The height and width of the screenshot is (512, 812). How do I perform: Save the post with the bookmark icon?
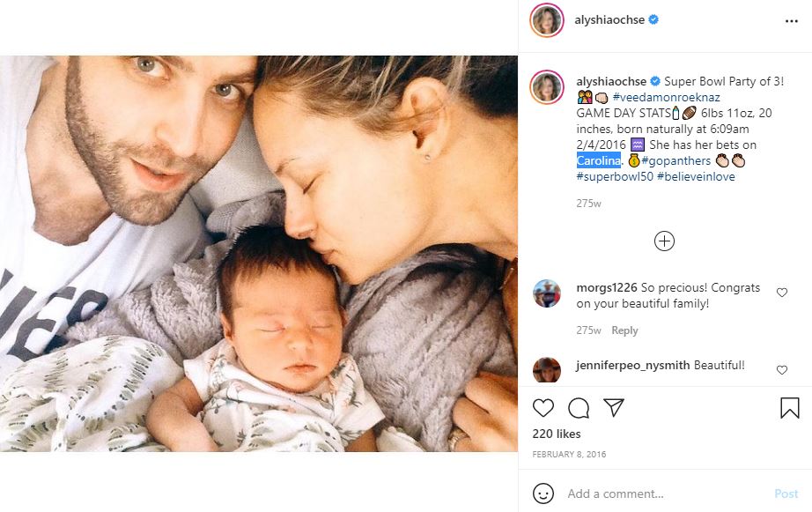click(x=790, y=408)
